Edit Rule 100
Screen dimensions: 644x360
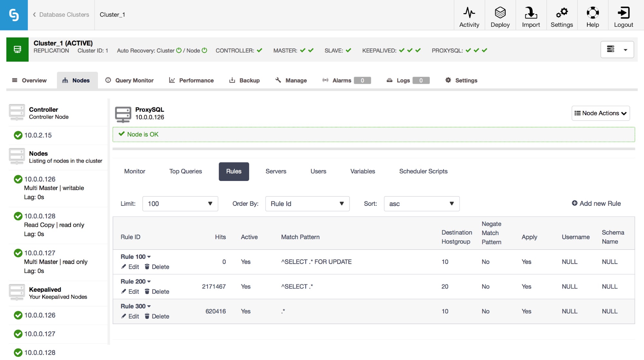(130, 267)
